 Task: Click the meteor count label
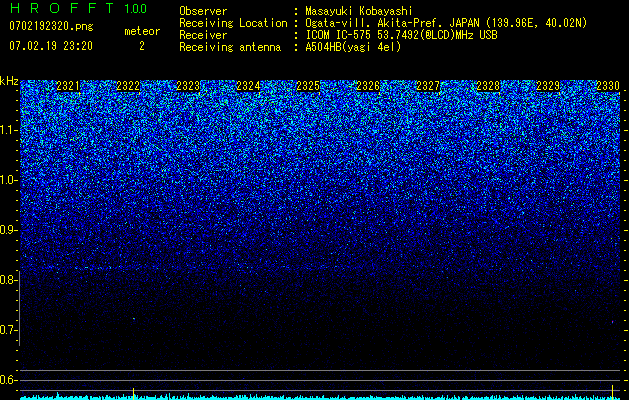click(x=142, y=31)
